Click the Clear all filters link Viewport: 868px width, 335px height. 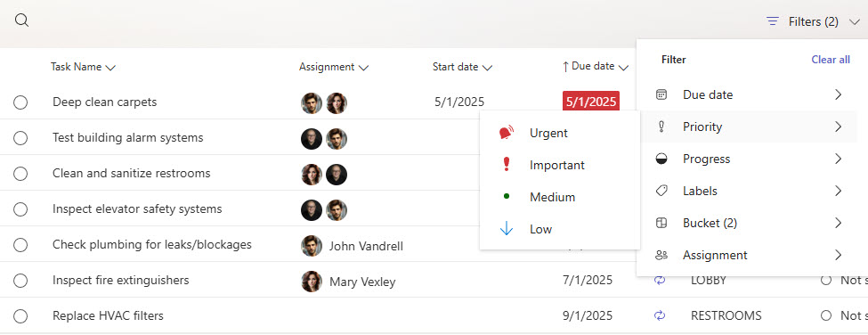[x=831, y=59]
